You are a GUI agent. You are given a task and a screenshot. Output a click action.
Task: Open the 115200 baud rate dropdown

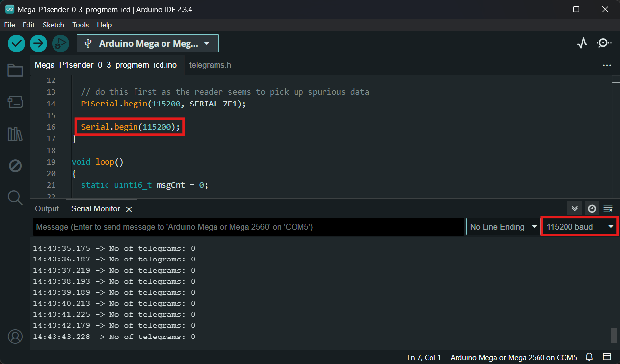[x=580, y=227]
